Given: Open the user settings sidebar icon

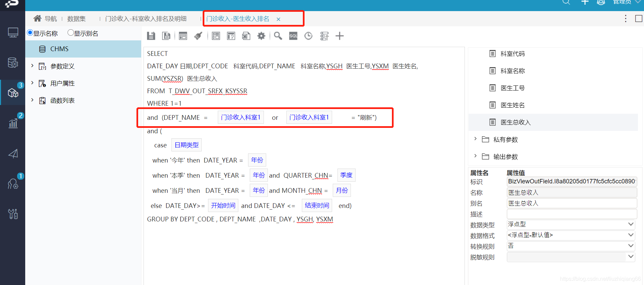Looking at the screenshot, I should pos(13,184).
